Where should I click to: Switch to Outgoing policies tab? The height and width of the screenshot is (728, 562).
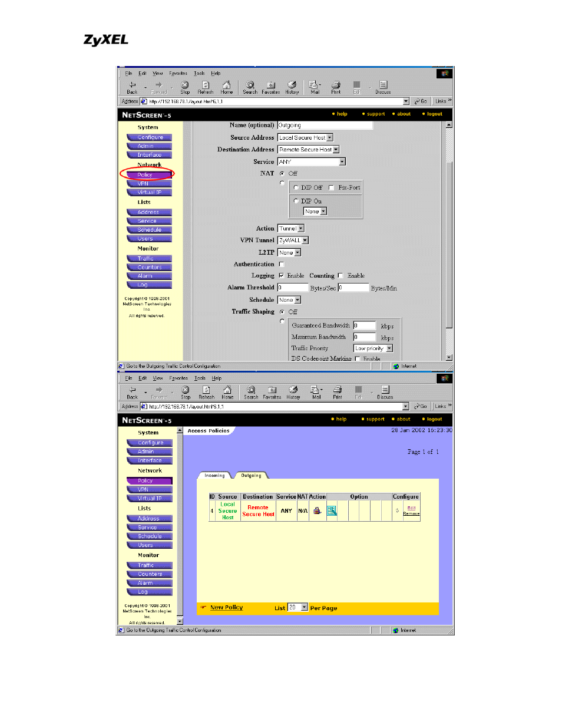point(251,475)
